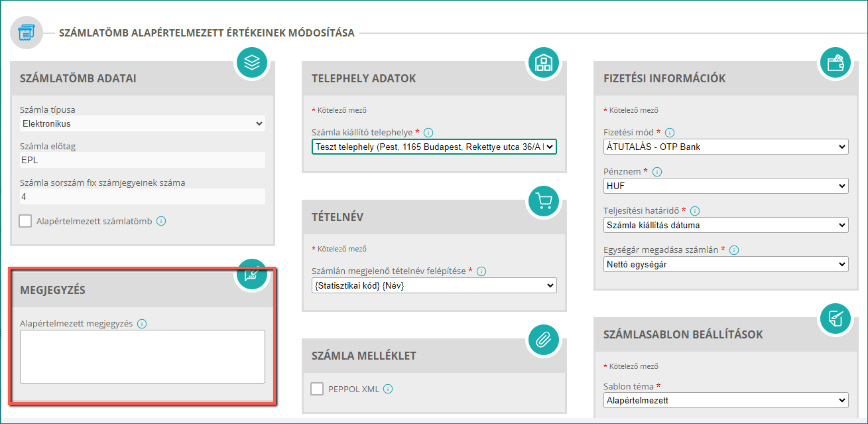The height and width of the screenshot is (424, 868).
Task: Tick the PEPPOL XML checkbox
Action: [317, 389]
